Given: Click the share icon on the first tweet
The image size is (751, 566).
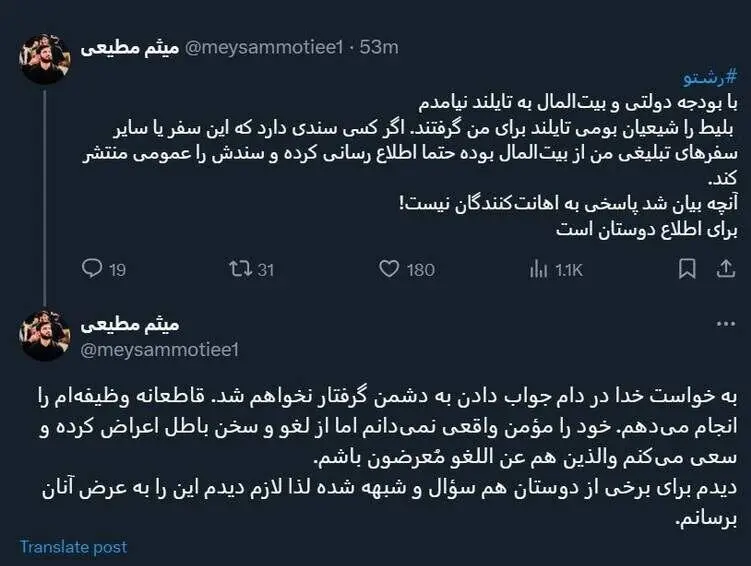Looking at the screenshot, I should tap(723, 268).
